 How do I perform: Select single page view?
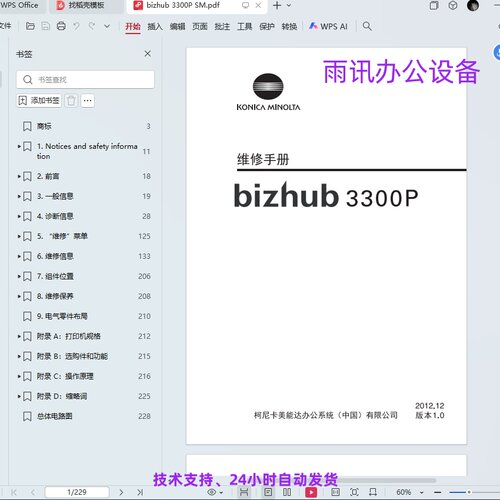click(x=268, y=492)
